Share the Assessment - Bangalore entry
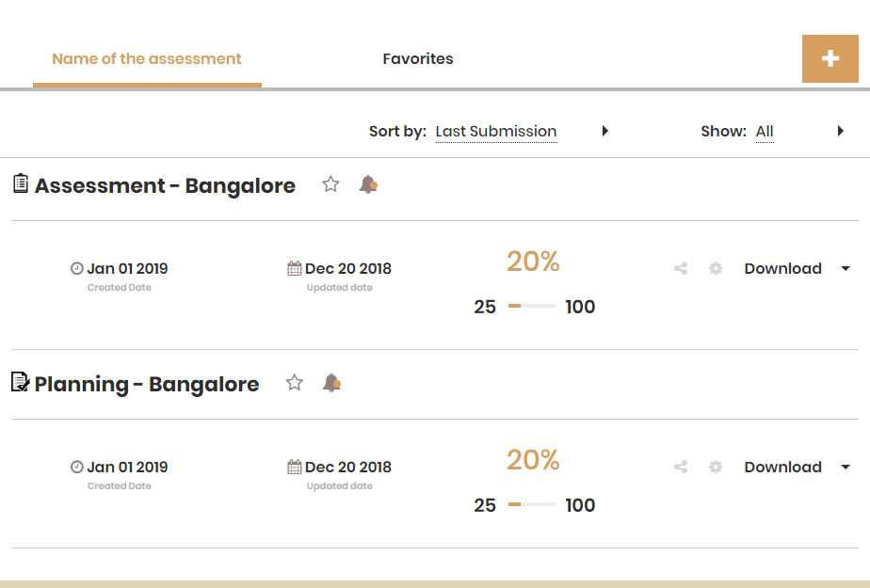 (x=681, y=269)
